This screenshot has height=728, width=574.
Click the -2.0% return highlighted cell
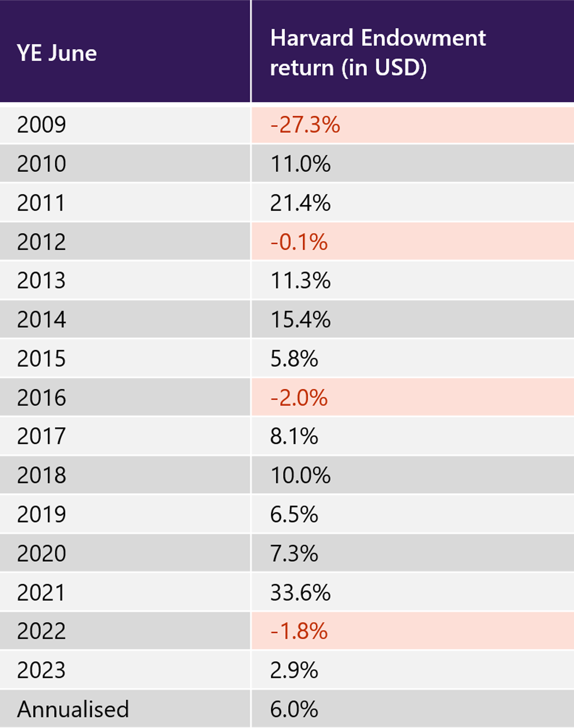(299, 397)
